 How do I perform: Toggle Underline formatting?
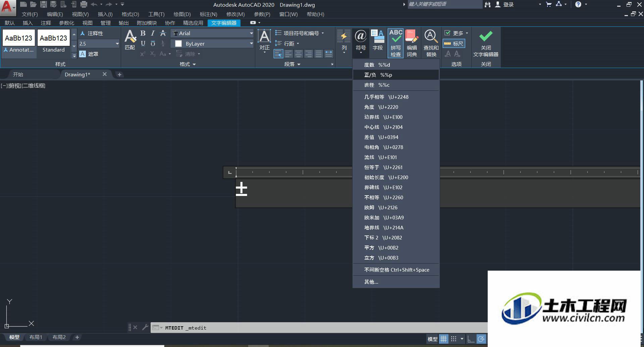(x=143, y=44)
